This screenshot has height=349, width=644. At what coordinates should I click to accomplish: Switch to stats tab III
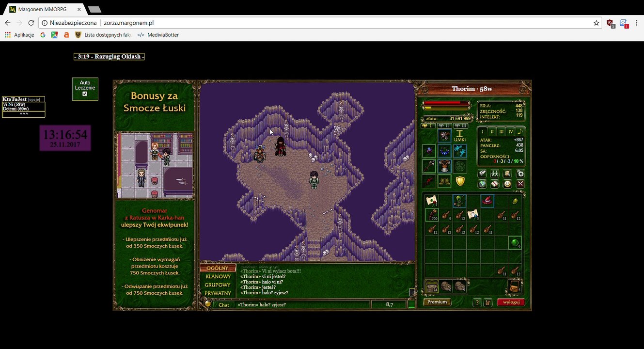[501, 131]
